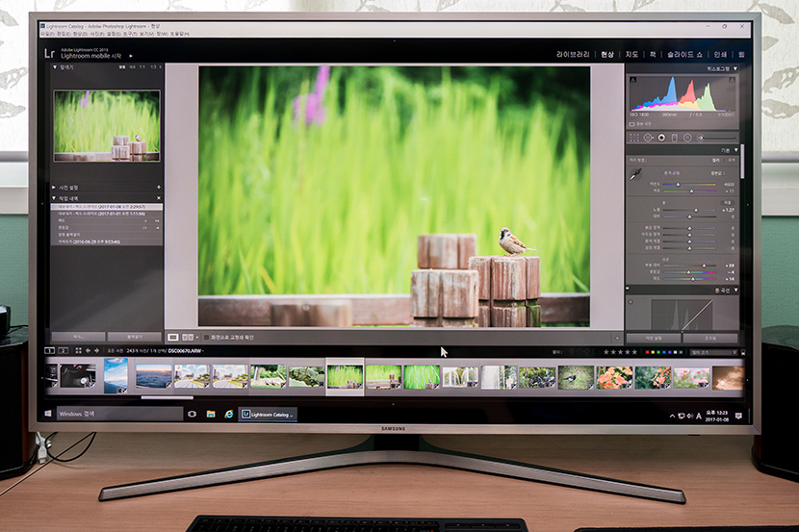Switch to the Library module tab
Viewport: 799px width, 532px height.
tap(574, 54)
